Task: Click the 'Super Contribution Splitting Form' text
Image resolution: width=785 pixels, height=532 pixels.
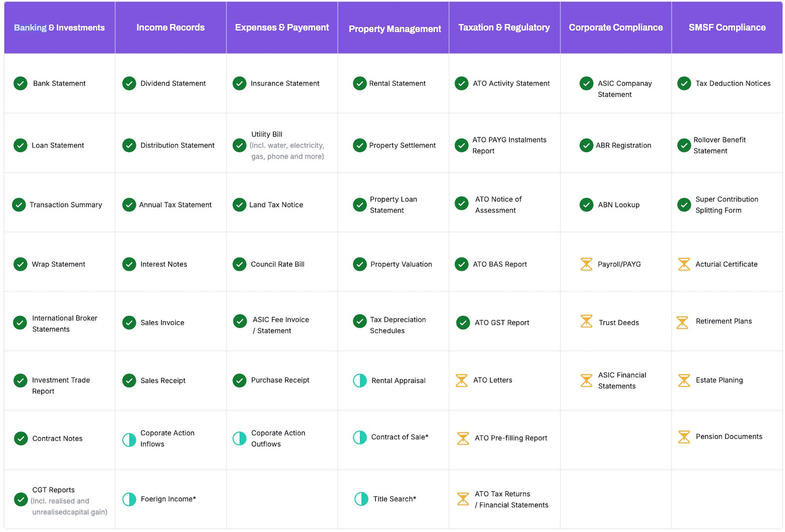Action: tap(727, 205)
